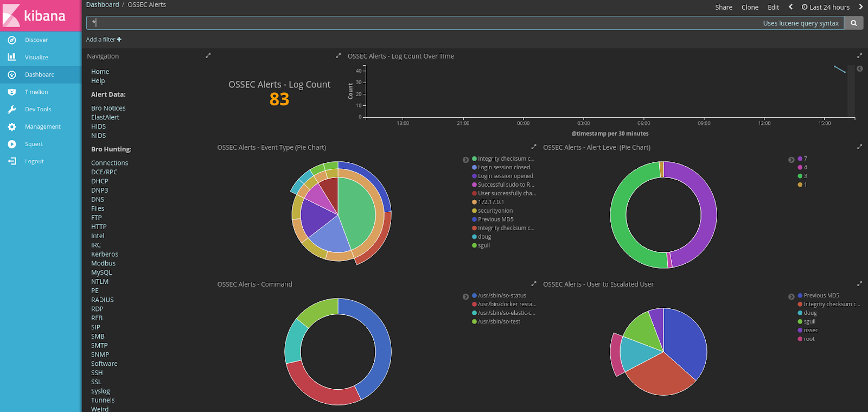Open NIDS alert data link
868x412 pixels.
click(98, 136)
